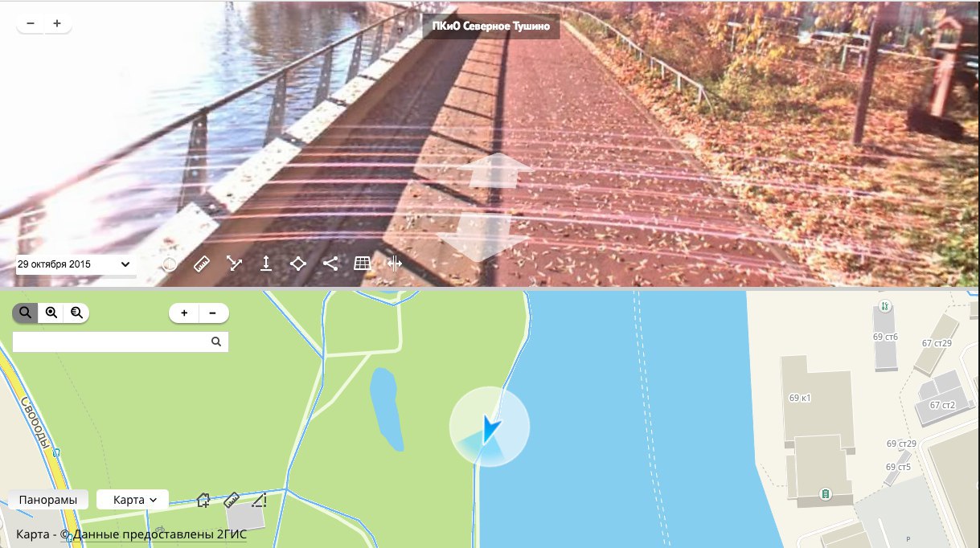Pick the map angle measurement tool
This screenshot has height=548, width=980.
tap(258, 500)
